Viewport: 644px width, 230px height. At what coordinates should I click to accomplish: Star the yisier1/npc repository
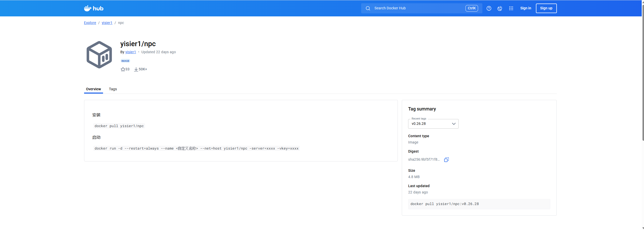tap(123, 69)
